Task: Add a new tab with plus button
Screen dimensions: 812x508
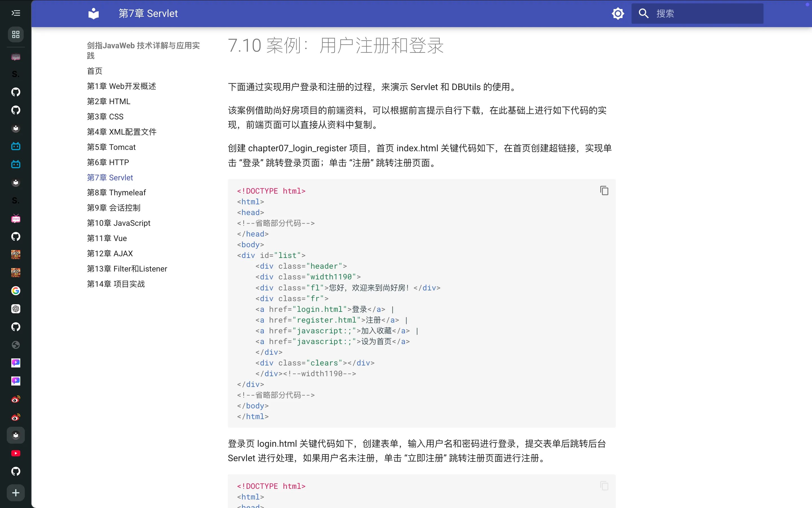Action: click(x=16, y=493)
